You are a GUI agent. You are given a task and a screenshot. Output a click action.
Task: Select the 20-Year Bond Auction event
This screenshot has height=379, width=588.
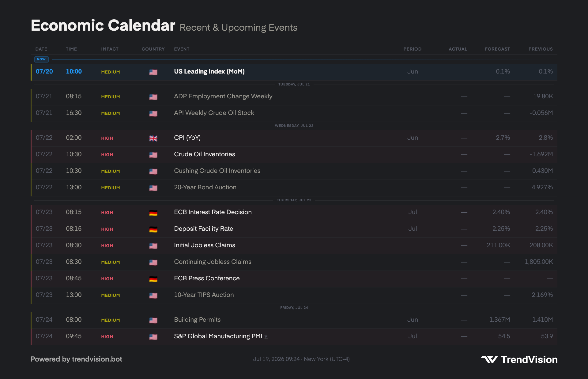(x=205, y=187)
